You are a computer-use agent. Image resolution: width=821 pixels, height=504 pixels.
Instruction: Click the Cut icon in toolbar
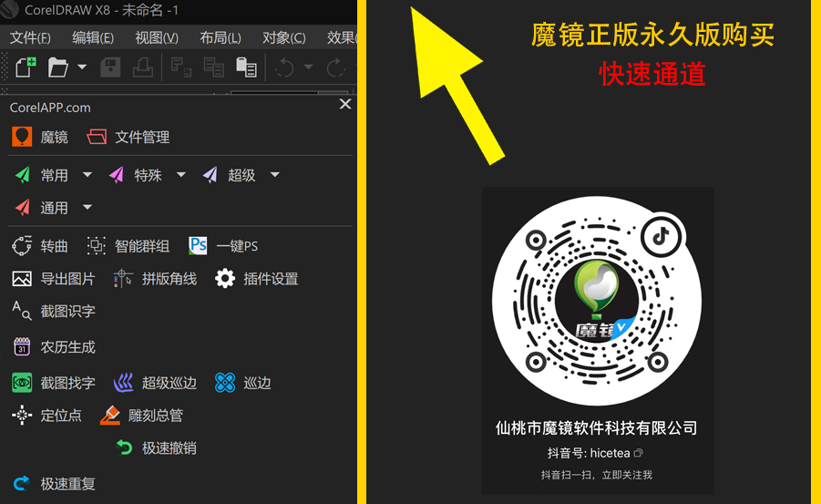(181, 67)
